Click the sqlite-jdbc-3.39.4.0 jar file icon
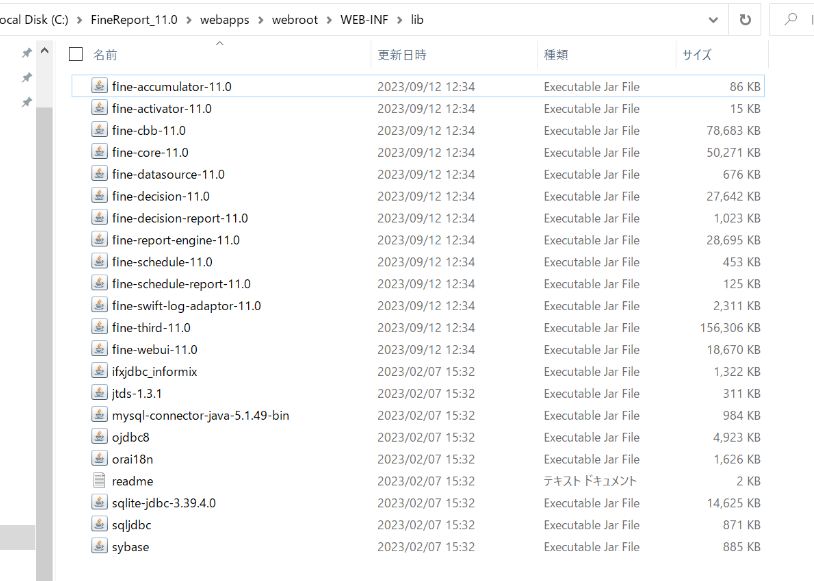The image size is (814, 581). pos(99,502)
